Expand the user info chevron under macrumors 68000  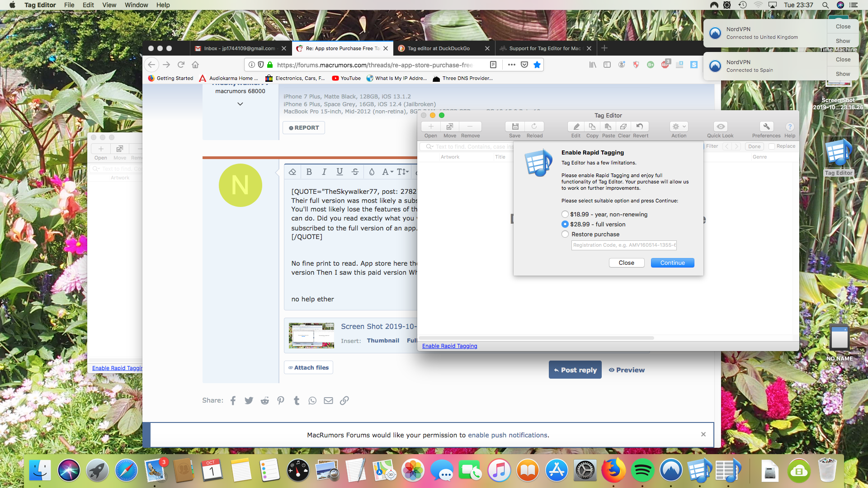[x=240, y=104]
